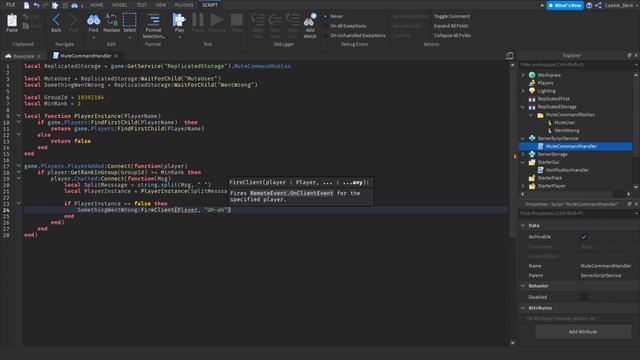The height and width of the screenshot is (360, 640).
Task: Undock the Explorer panel
Action: point(629,56)
